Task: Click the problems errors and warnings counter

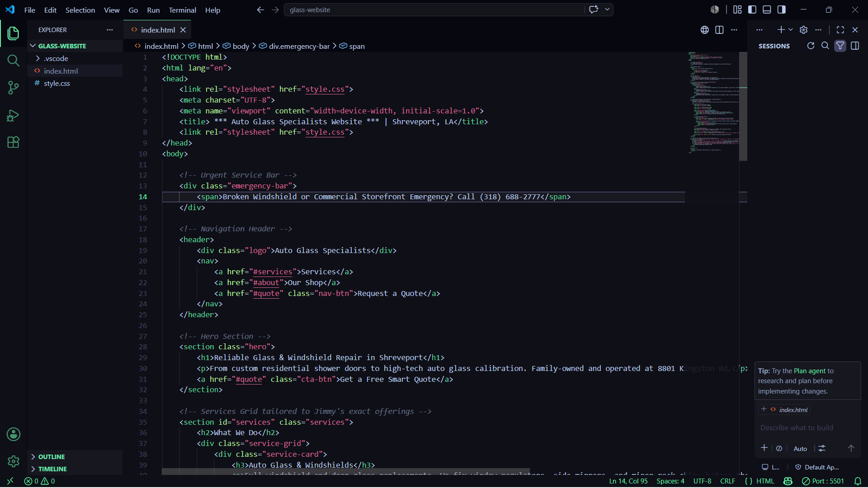Action: point(40,481)
